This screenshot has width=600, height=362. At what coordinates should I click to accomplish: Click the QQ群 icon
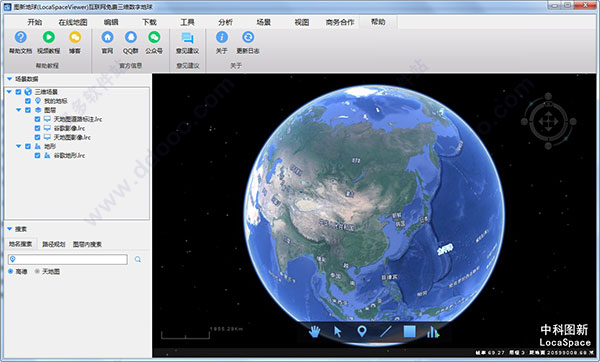(130, 37)
